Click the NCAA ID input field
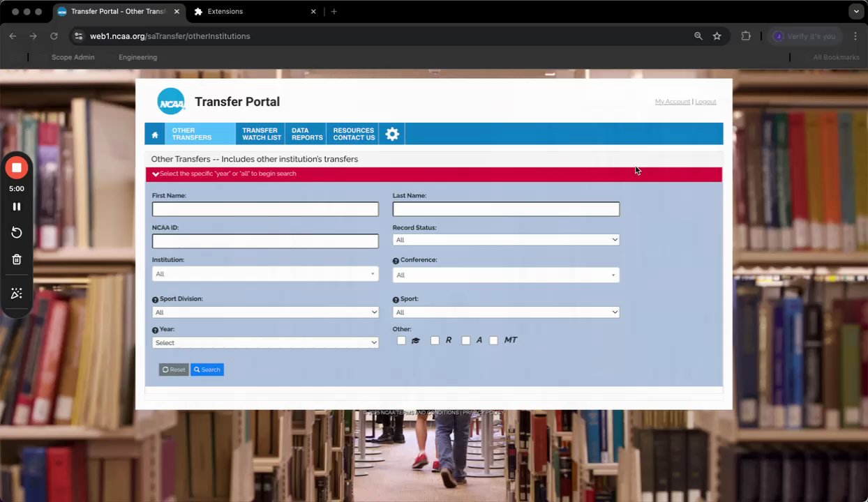Viewport: 868px width, 502px height. click(x=265, y=241)
